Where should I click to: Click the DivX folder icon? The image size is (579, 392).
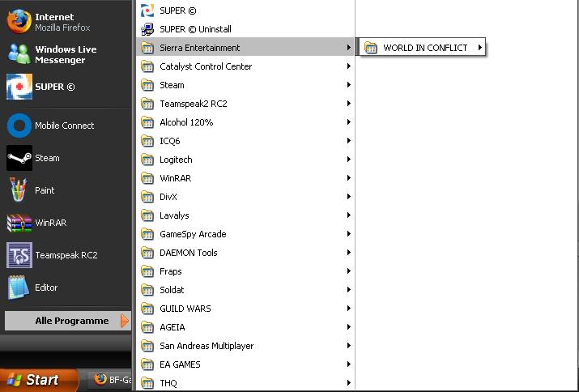click(x=147, y=197)
